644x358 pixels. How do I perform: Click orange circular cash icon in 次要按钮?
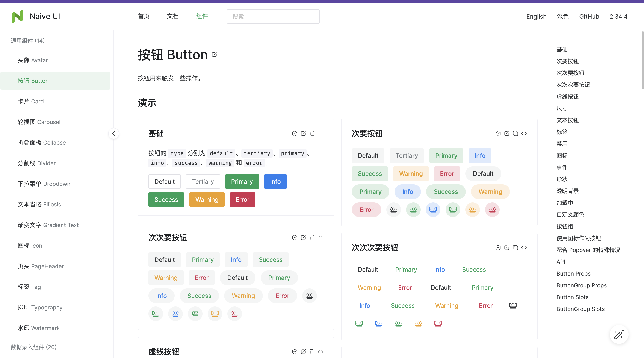473,210
